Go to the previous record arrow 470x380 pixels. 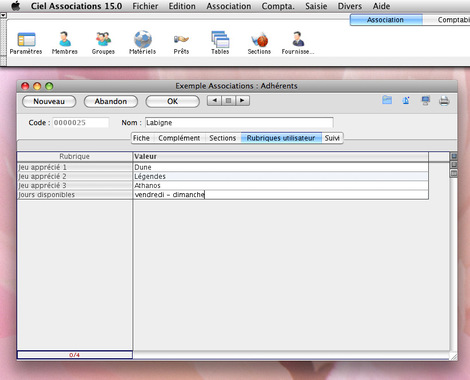tap(214, 100)
